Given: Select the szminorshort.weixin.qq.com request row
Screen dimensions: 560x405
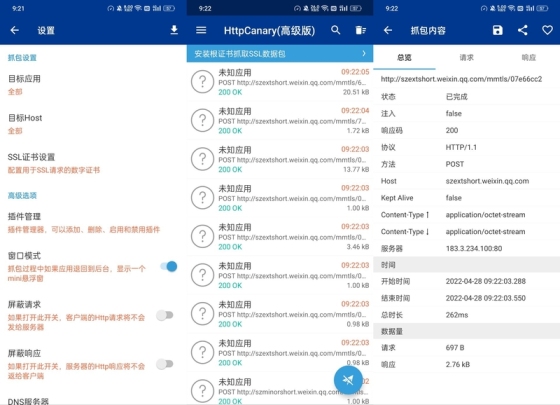Looking at the screenshot, I should tap(280, 390).
